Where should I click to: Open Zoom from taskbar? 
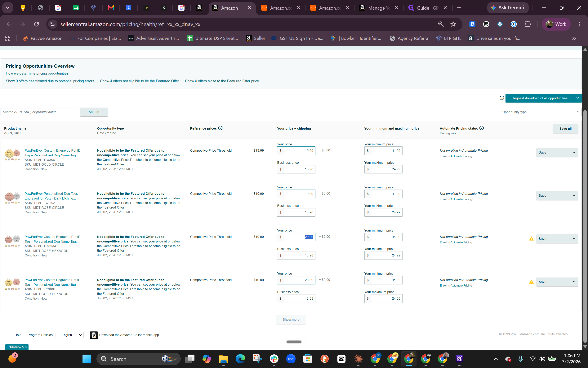pyautogui.click(x=291, y=359)
